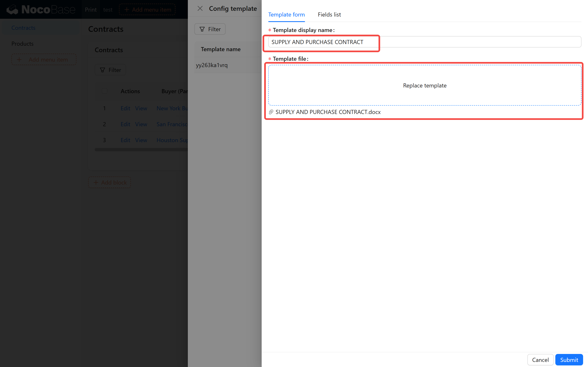Select the Template form tab
The height and width of the screenshot is (367, 588).
tap(286, 14)
